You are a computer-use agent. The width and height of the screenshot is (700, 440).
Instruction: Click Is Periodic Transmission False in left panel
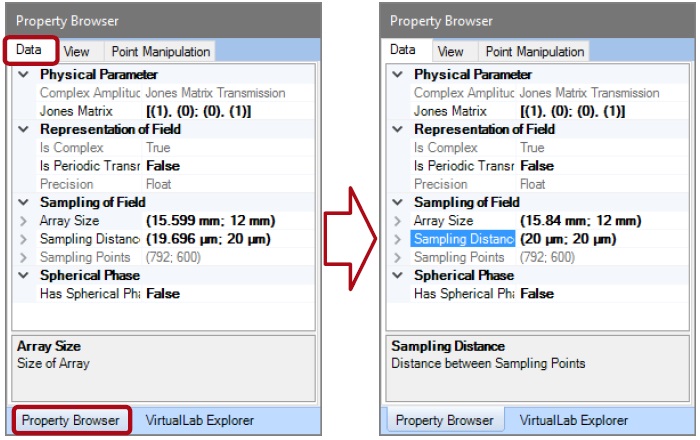tap(163, 166)
